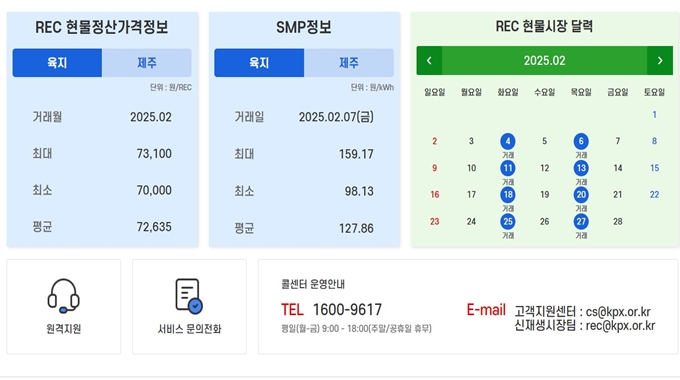Image resolution: width=680 pixels, height=380 pixels.
Task: Click REC average price value 72,635
Action: (x=154, y=227)
